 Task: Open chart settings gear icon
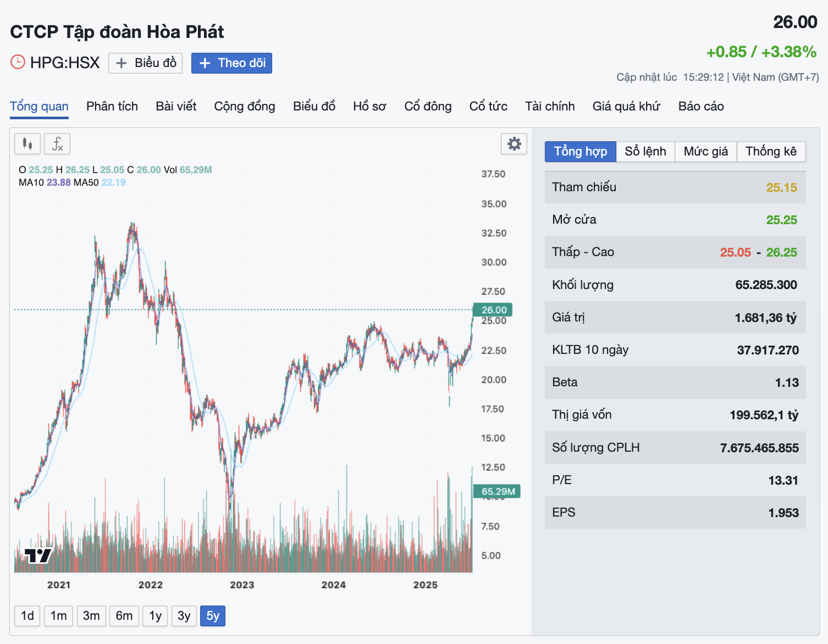(514, 144)
